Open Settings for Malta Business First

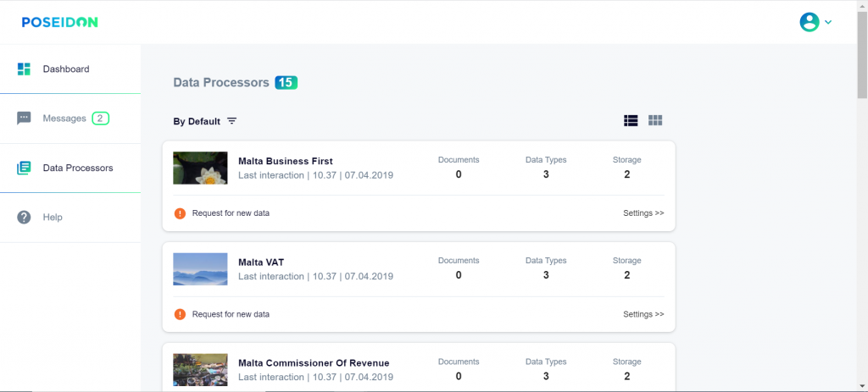pyautogui.click(x=644, y=213)
